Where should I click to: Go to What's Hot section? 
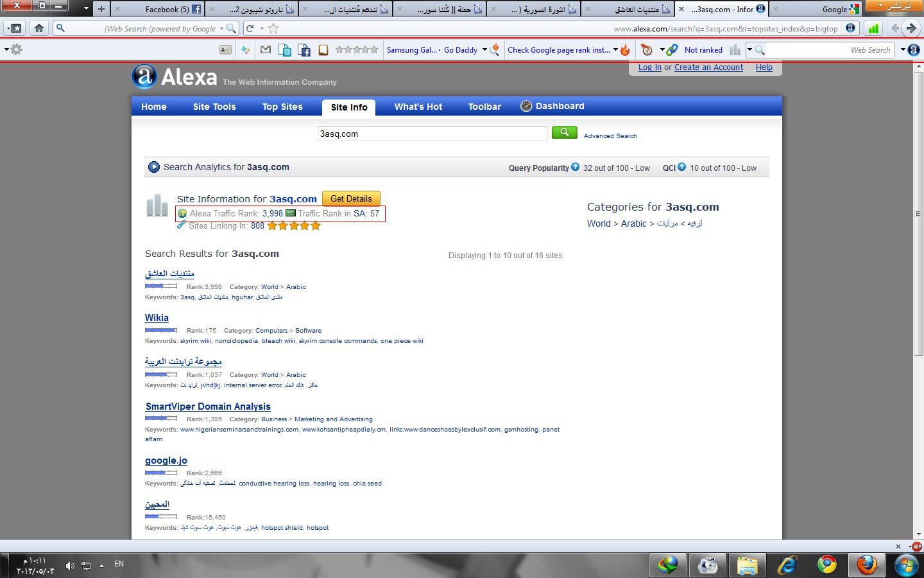418,107
